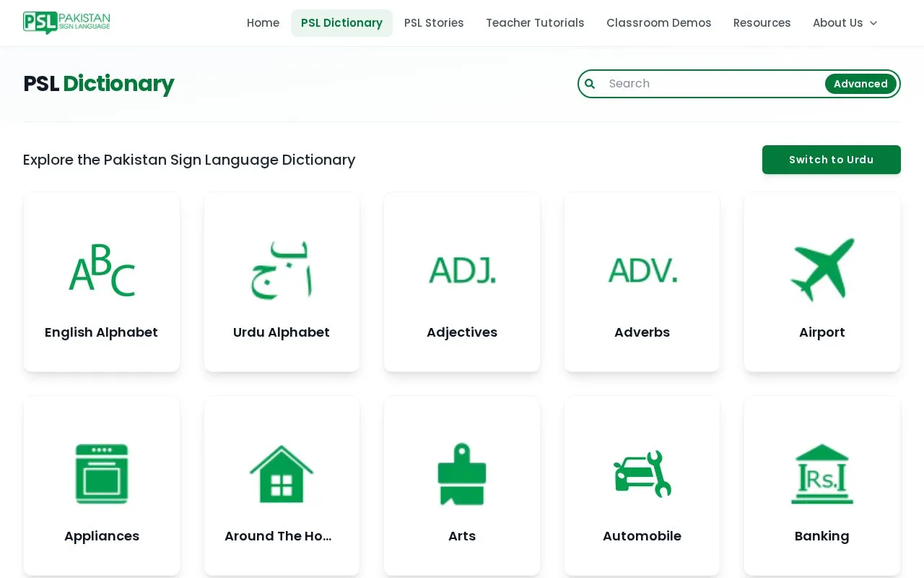Click the Explore the Pakistan Sign Language Dictionary text
This screenshot has height=578, width=924.
pyautogui.click(x=189, y=160)
